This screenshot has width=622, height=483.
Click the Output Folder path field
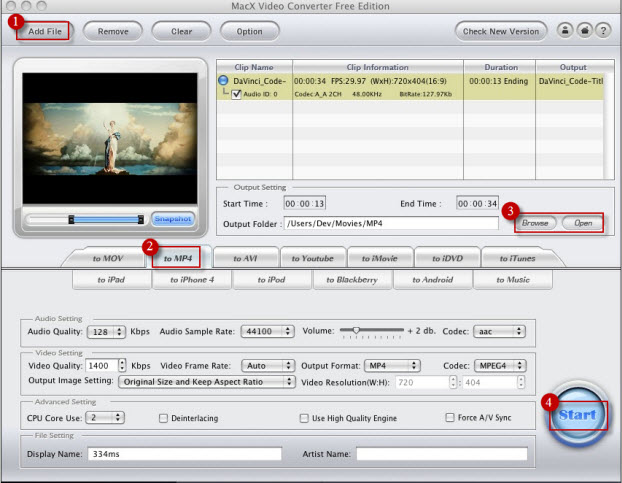point(391,223)
